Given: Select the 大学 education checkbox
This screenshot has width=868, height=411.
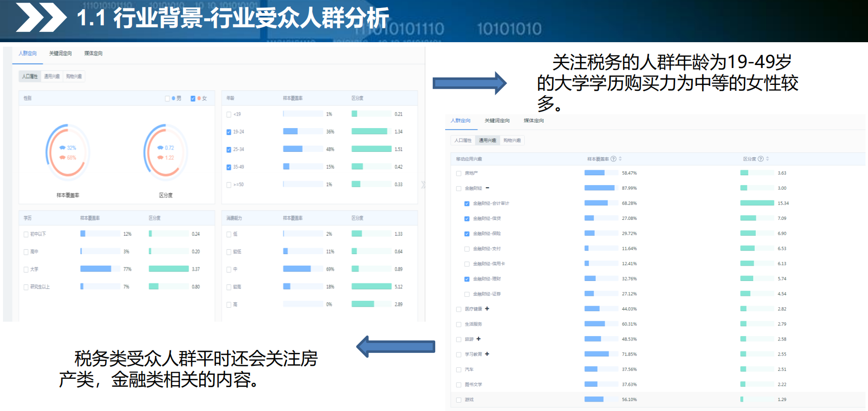Looking at the screenshot, I should click(26, 270).
